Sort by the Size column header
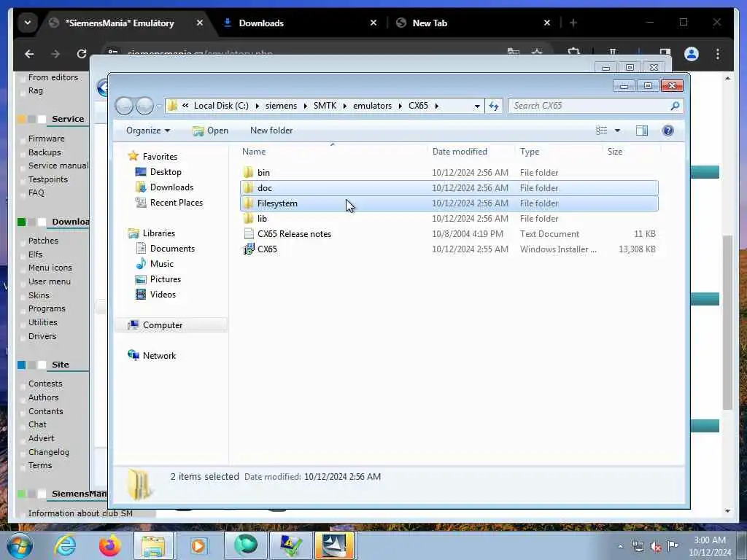 pos(614,152)
